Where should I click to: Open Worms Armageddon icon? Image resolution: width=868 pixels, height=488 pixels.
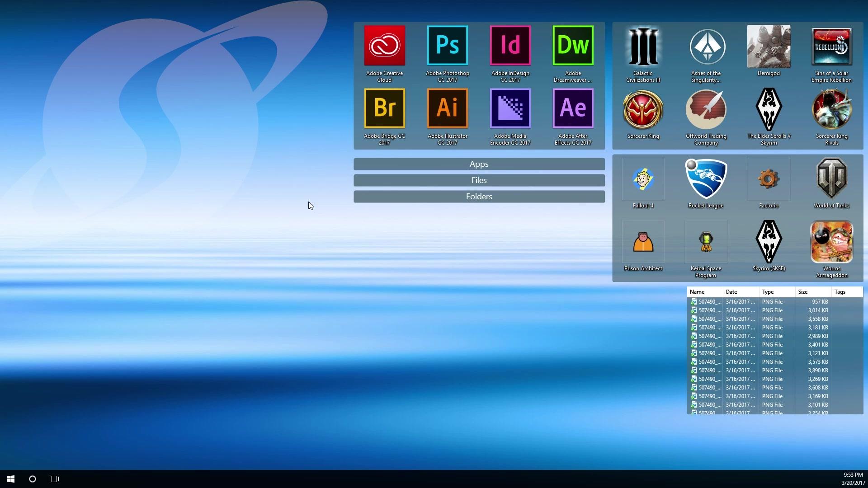point(831,242)
